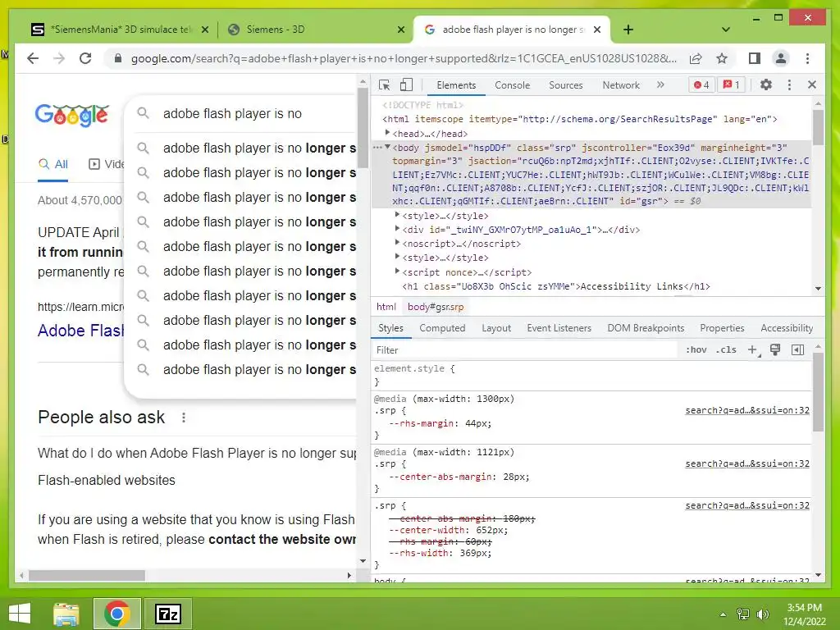Focus the styles Filter field
Screen dimensions: 840x630
[x=525, y=349]
